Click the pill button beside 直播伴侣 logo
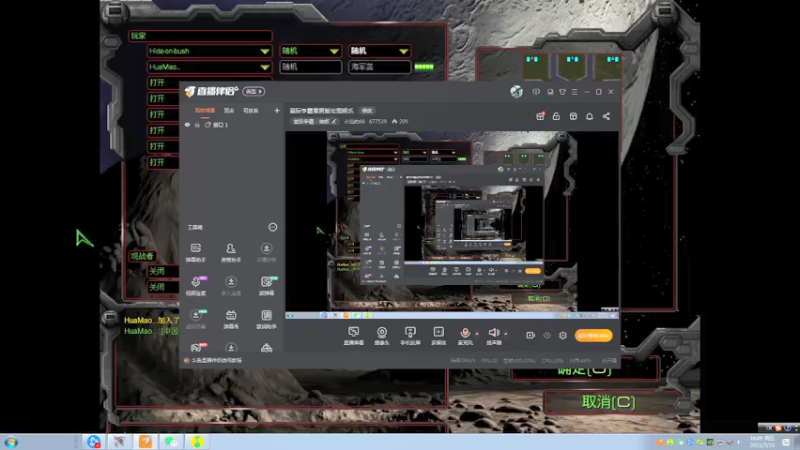 pyautogui.click(x=254, y=91)
